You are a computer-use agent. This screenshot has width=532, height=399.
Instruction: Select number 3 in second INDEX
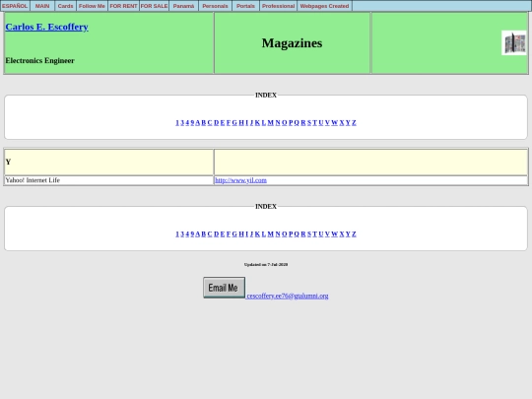tap(182, 234)
